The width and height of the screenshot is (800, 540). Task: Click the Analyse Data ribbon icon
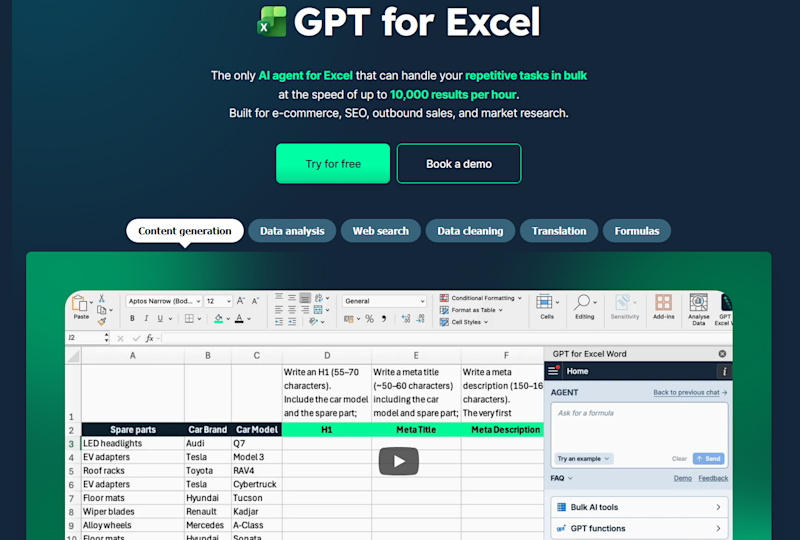(x=698, y=309)
